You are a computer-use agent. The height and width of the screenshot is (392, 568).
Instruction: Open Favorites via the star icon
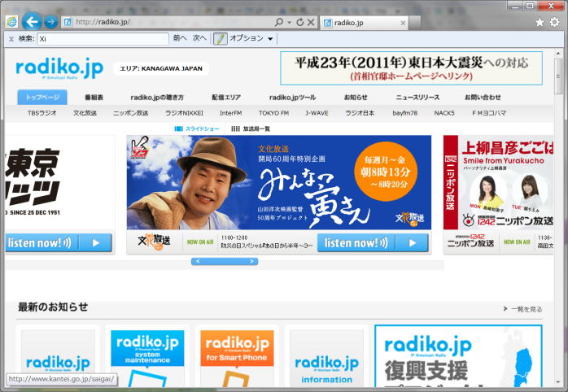(x=540, y=23)
